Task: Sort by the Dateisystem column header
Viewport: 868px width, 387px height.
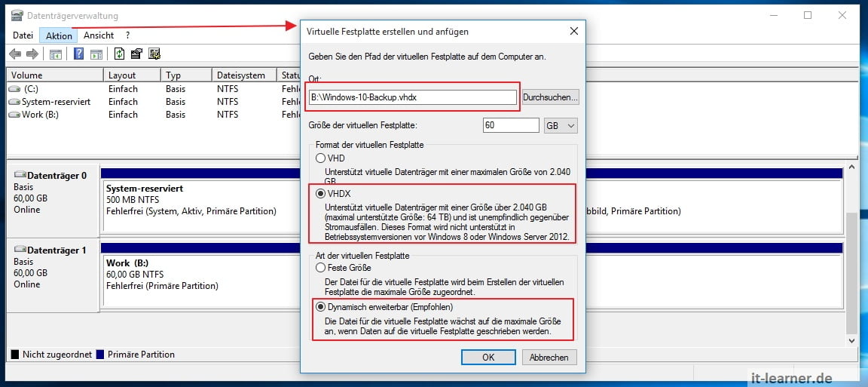Action: (244, 75)
